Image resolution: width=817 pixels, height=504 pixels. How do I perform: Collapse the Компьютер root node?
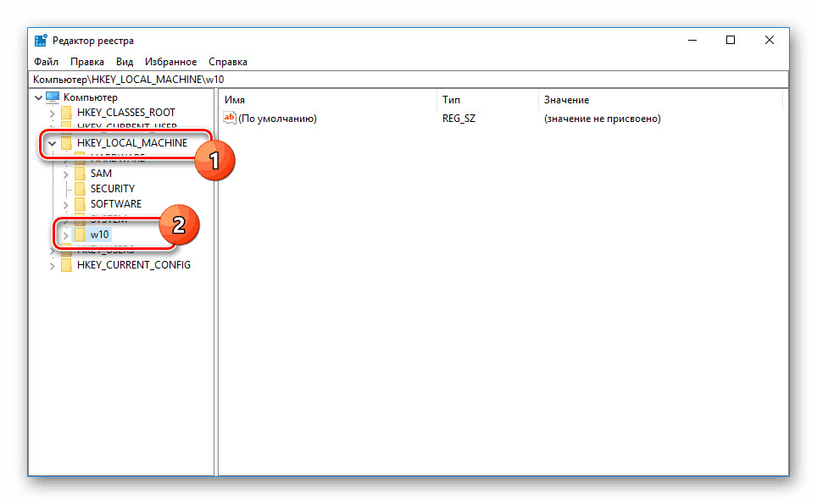click(38, 97)
